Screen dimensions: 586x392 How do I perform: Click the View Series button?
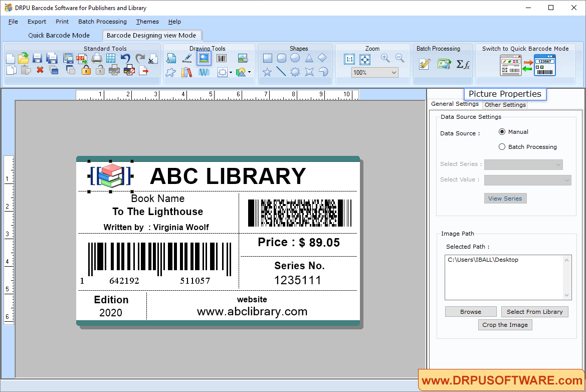click(x=505, y=198)
